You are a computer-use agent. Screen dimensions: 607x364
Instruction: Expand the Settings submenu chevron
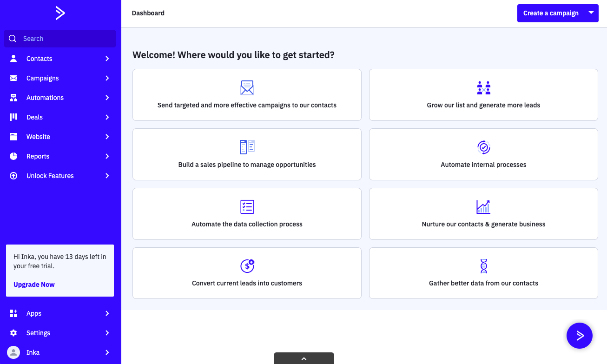(107, 333)
